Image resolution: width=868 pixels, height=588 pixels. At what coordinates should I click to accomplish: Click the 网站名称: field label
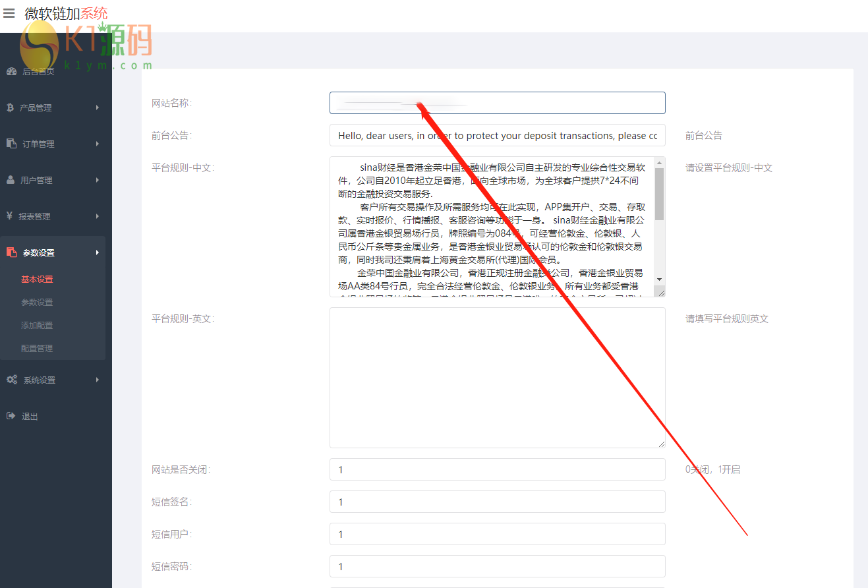coord(171,103)
